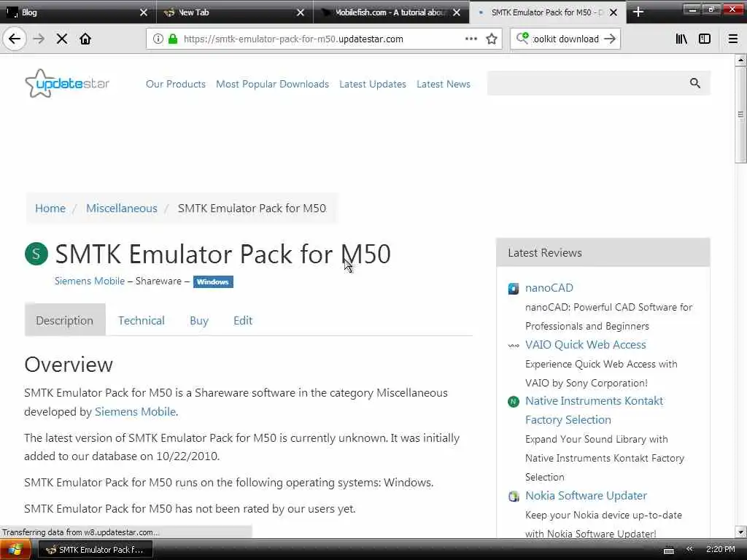The image size is (747, 560).
Task: Open nanoCAD review link
Action: tap(549, 287)
